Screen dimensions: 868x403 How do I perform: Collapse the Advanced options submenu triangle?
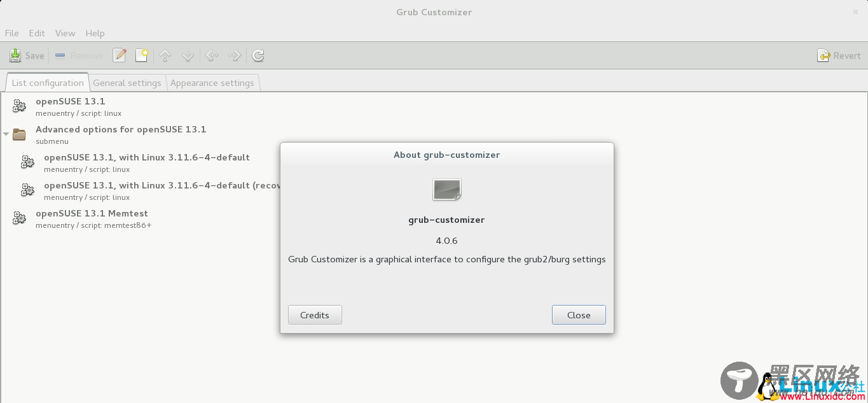click(x=6, y=134)
